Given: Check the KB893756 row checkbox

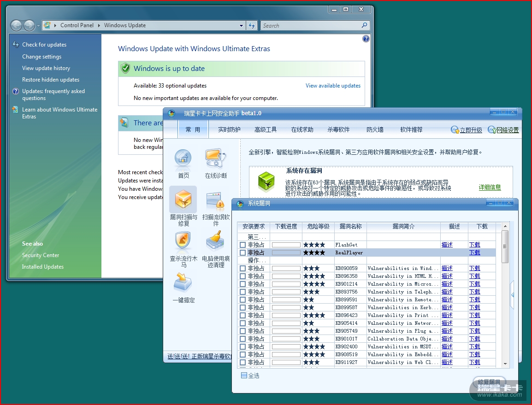Looking at the screenshot, I should click(242, 292).
